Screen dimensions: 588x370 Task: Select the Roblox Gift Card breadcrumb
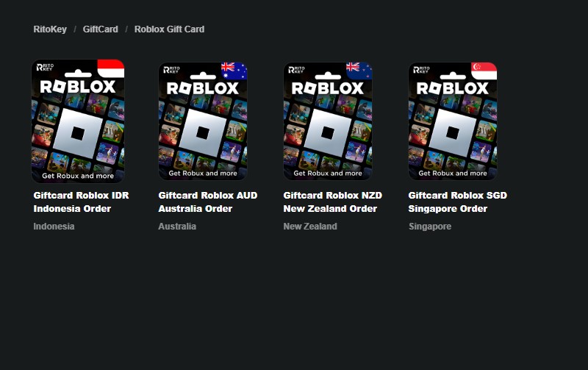(x=169, y=29)
